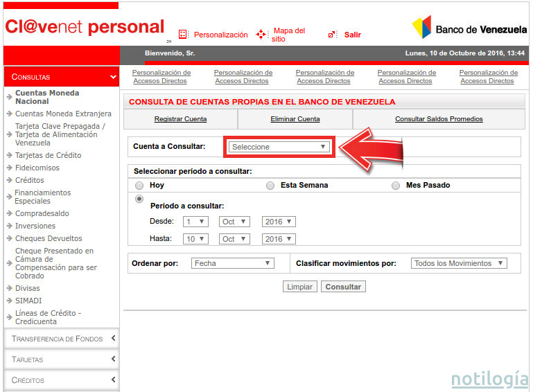
Task: Select the Mes Pasado radio button
Action: tap(396, 186)
